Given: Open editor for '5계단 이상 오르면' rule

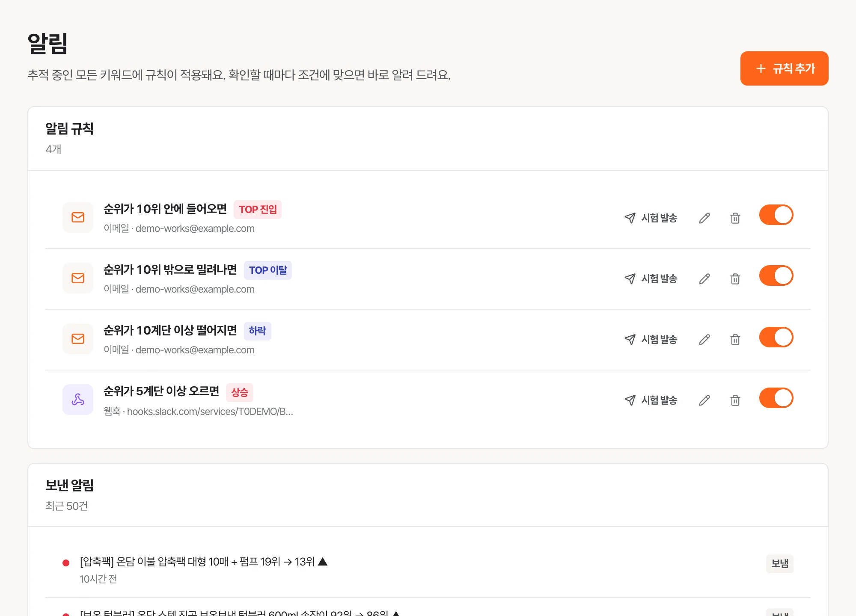Looking at the screenshot, I should coord(704,400).
